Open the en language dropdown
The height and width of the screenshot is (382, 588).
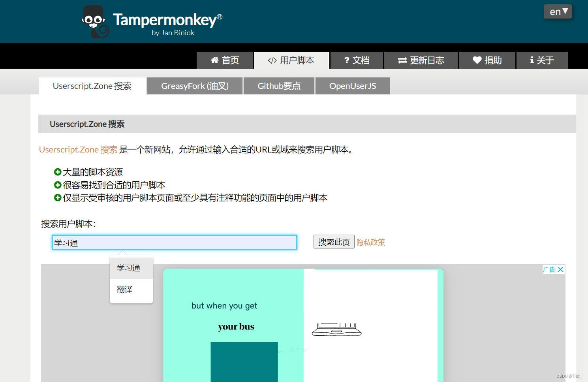point(558,11)
